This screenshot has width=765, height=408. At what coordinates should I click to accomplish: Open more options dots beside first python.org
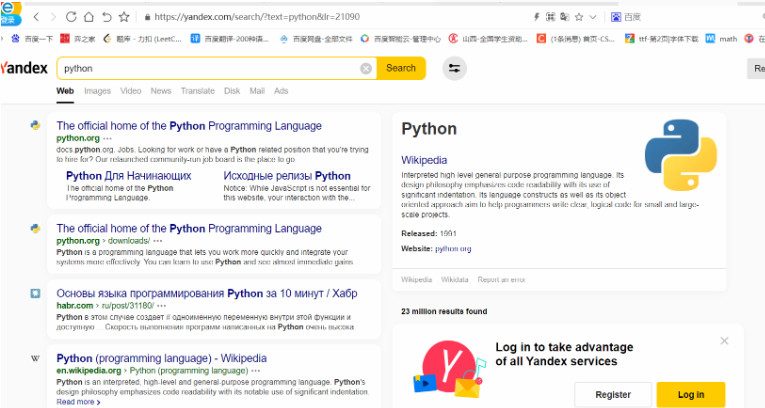tap(107, 139)
